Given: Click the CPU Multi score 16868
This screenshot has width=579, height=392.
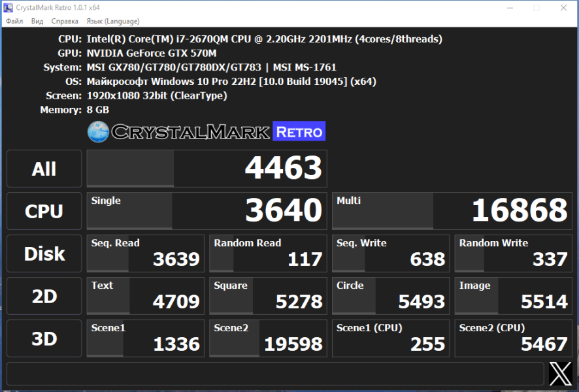Looking at the screenshot, I should (x=452, y=211).
